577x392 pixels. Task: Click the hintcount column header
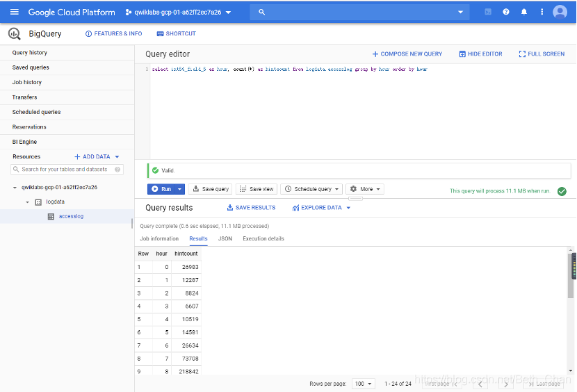186,254
